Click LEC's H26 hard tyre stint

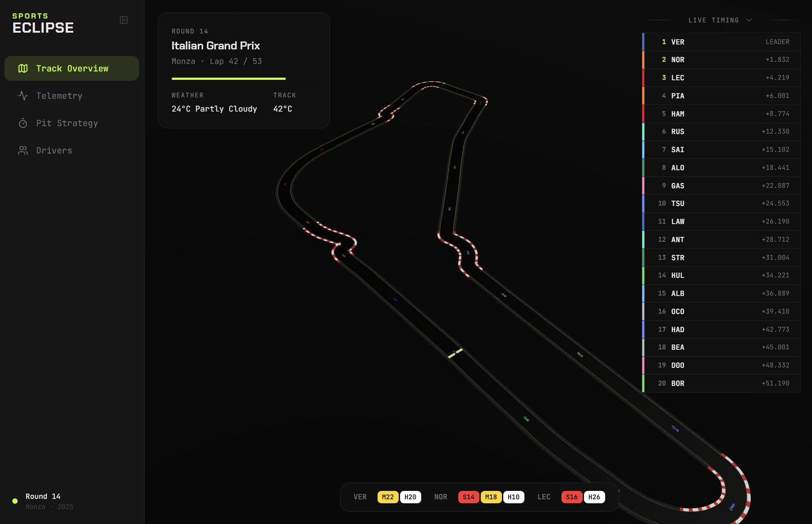coord(594,497)
